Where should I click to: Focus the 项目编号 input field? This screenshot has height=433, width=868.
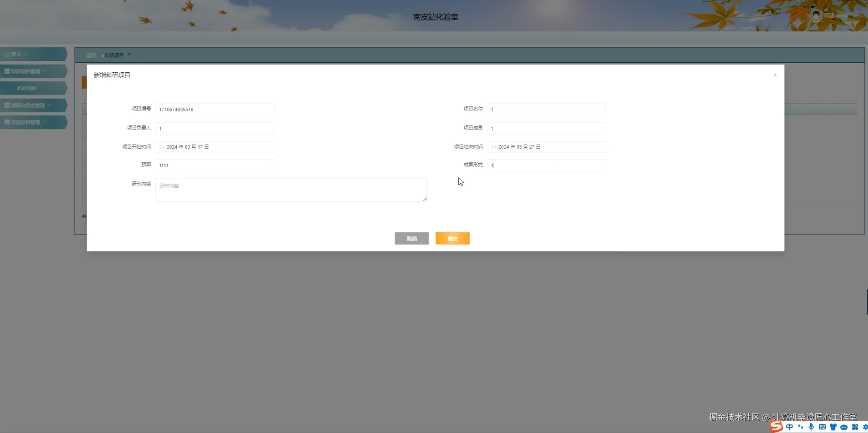[214, 109]
